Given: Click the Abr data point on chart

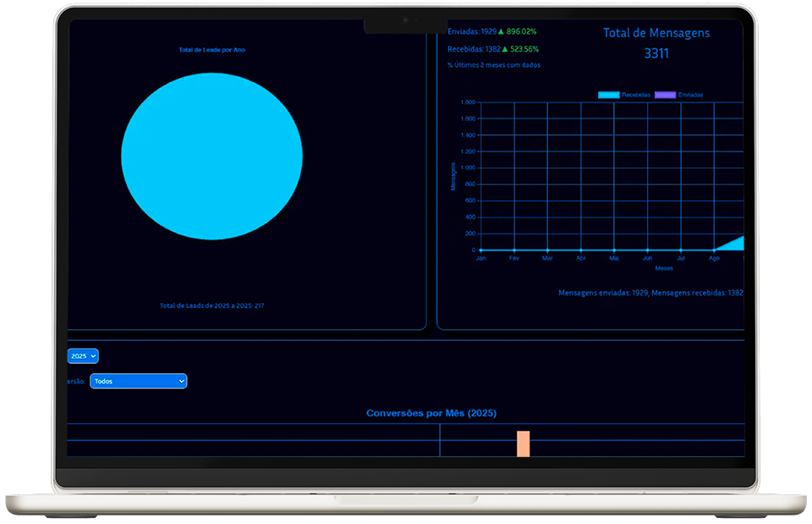Looking at the screenshot, I should [x=580, y=250].
